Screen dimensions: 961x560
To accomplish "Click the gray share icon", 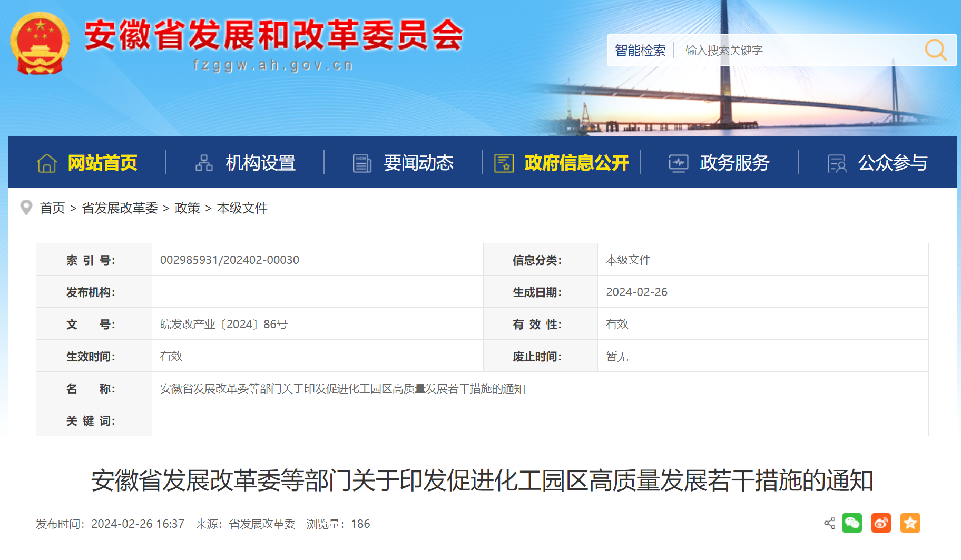I will [x=830, y=523].
